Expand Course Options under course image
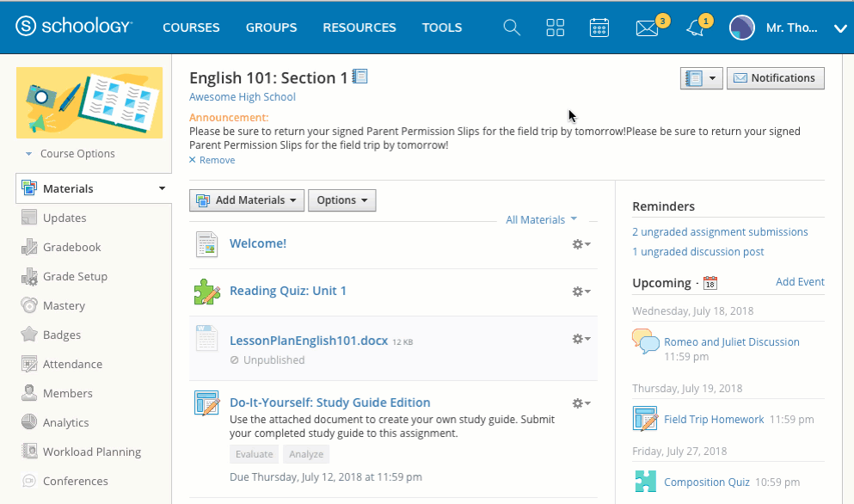 click(77, 154)
